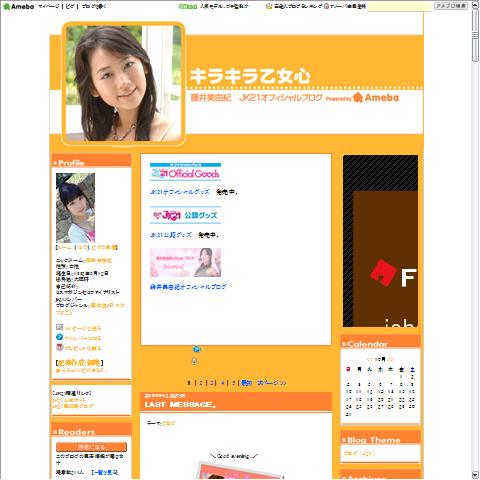Screen dimensions: 480x480
Task: Open the 記事作成・編集 link
Action: click(79, 363)
